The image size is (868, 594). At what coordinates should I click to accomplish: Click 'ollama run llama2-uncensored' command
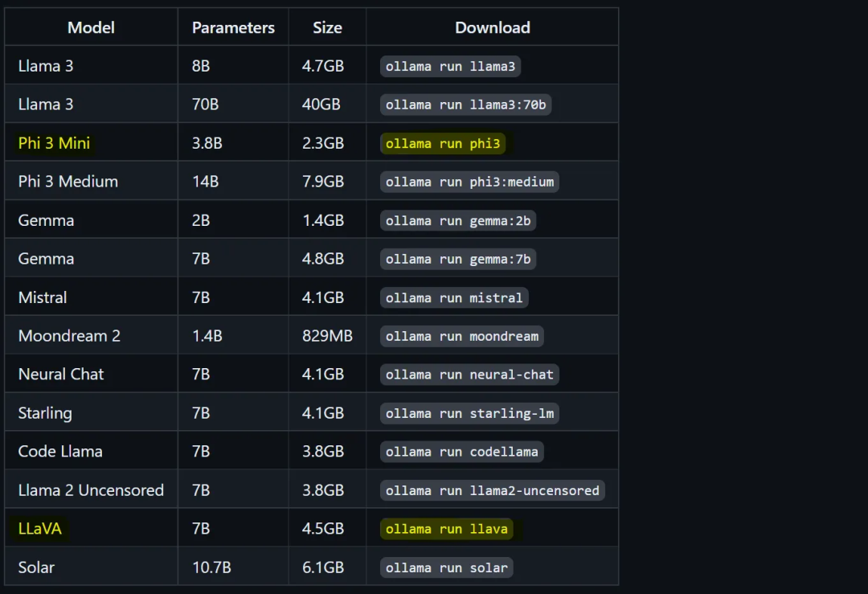pos(492,490)
